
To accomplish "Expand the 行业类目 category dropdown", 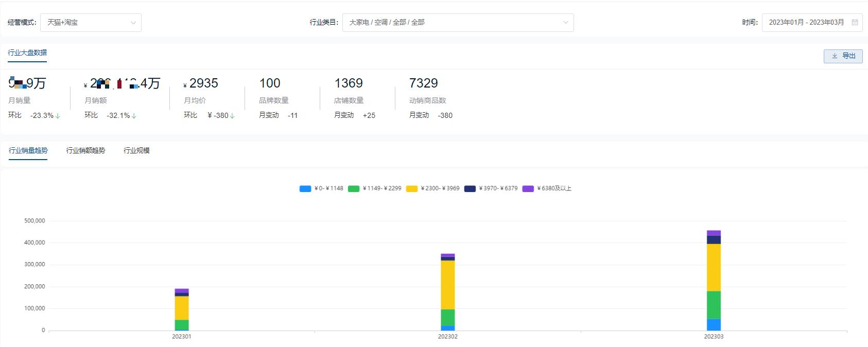I will (x=458, y=23).
